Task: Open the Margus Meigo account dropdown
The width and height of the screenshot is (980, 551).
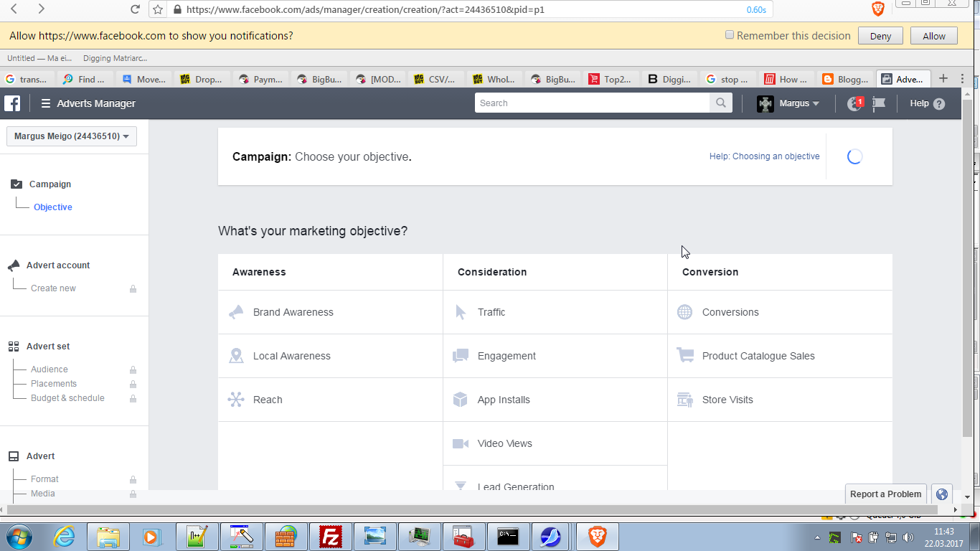Action: click(x=72, y=136)
